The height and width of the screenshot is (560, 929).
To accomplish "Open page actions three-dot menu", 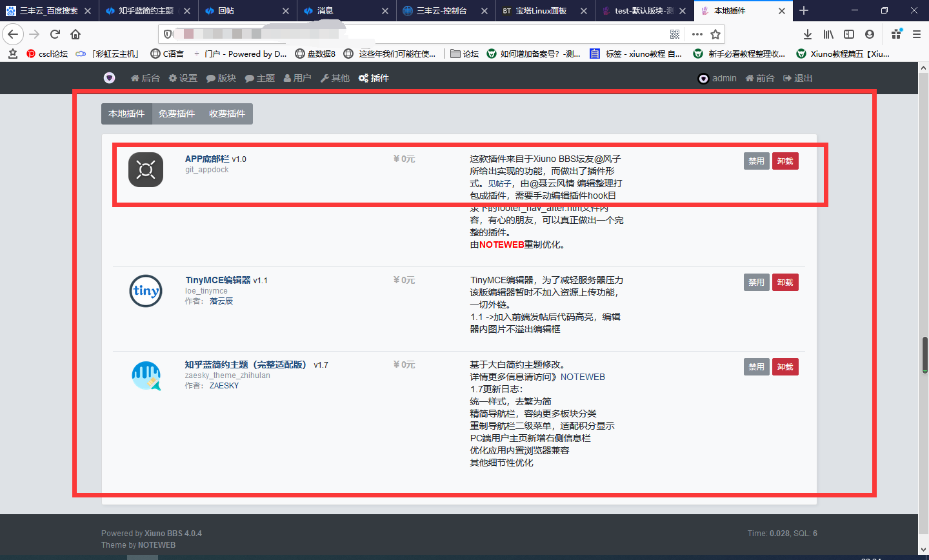I will click(x=697, y=34).
